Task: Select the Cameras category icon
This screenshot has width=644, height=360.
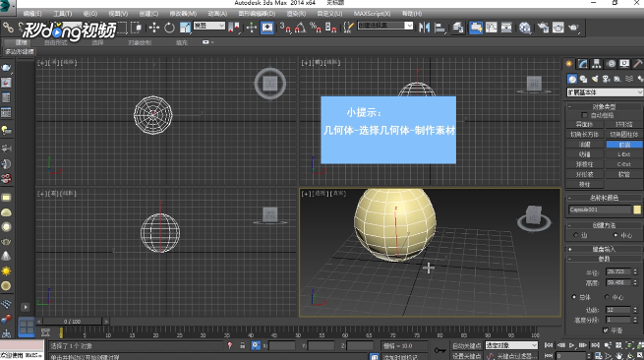Action: point(606,79)
